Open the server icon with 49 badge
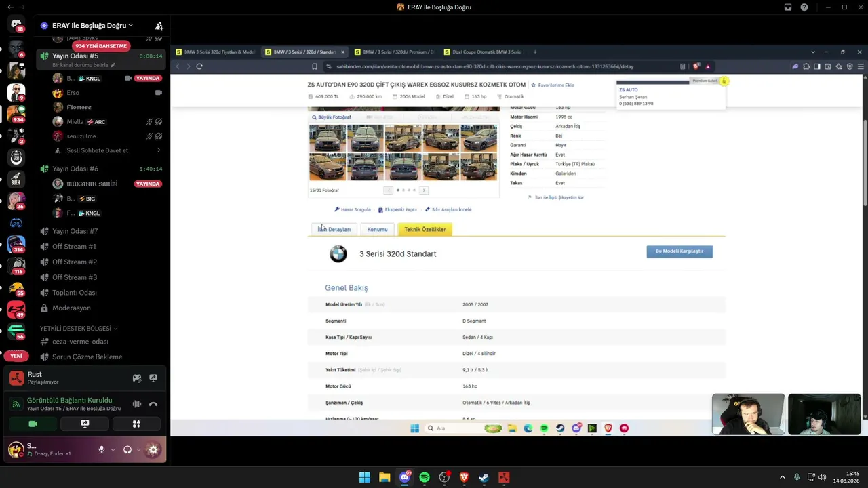Screen dimensions: 868x488 (x=16, y=309)
